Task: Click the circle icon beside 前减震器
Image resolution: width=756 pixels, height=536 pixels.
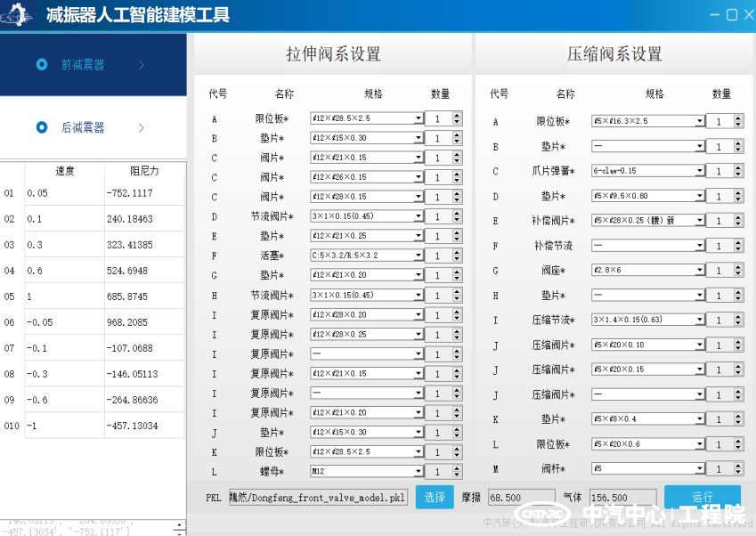Action: (x=42, y=64)
